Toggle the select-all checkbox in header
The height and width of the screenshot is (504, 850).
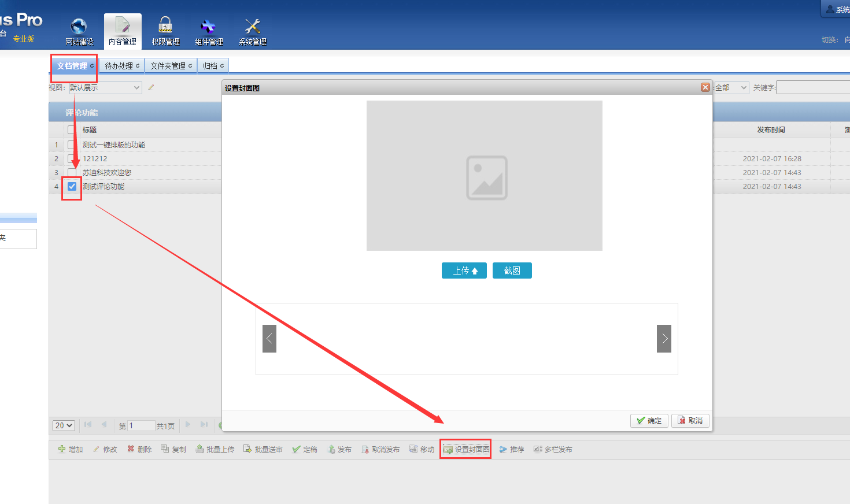point(72,130)
